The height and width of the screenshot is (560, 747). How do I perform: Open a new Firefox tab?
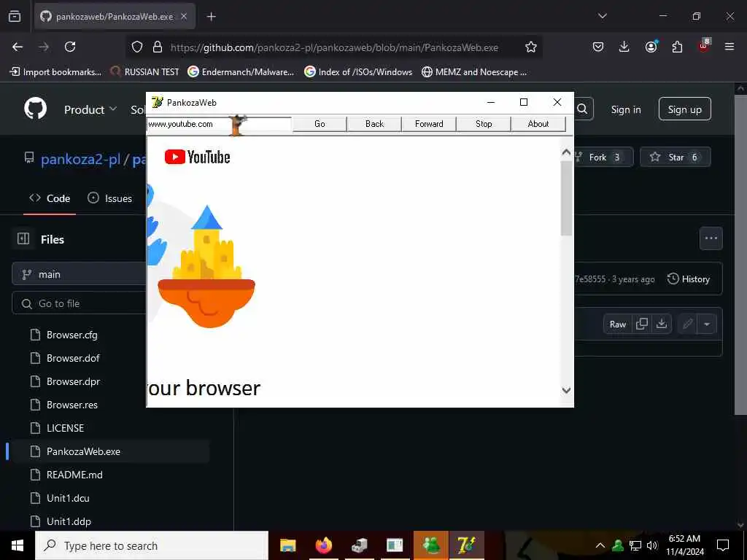(x=211, y=17)
